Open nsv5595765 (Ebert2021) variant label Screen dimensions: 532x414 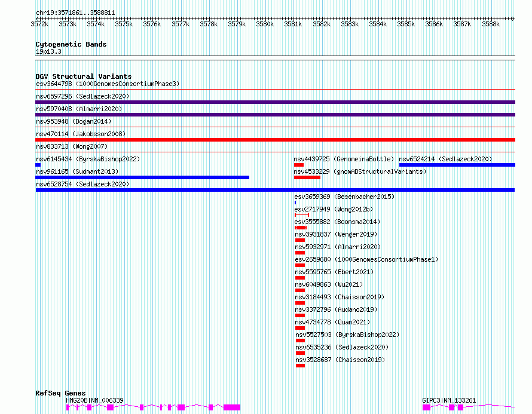(x=334, y=272)
